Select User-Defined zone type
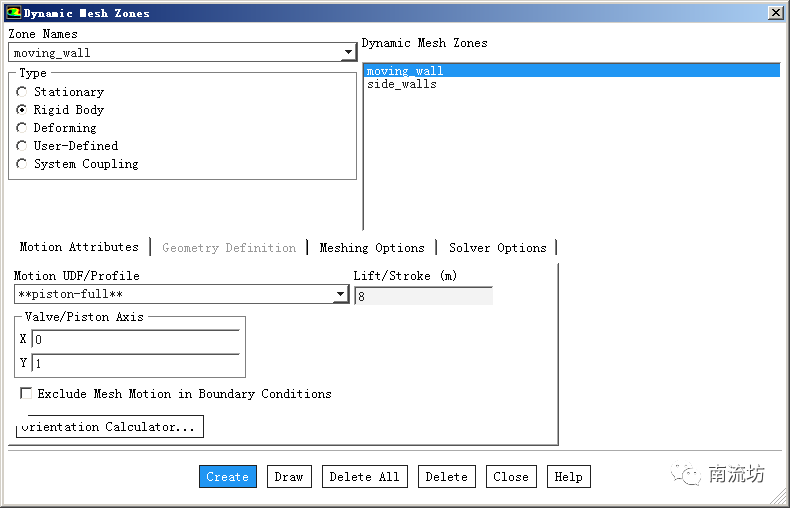Image resolution: width=790 pixels, height=508 pixels. click(21, 146)
